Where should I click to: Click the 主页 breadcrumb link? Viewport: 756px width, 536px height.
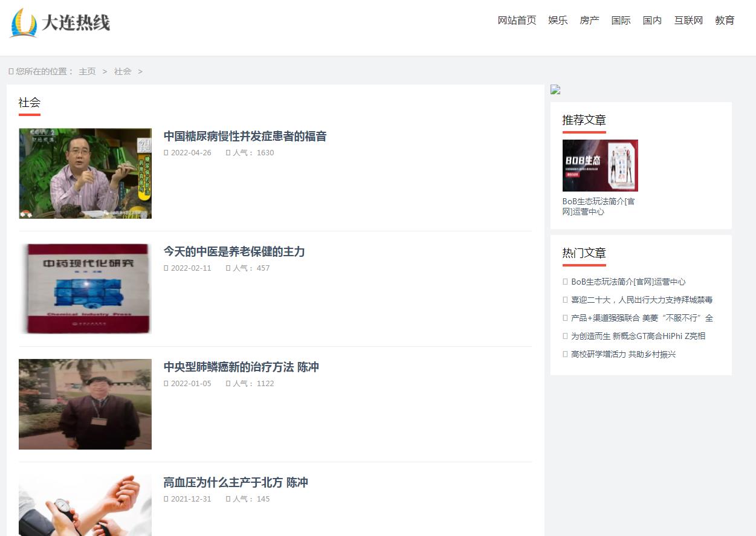87,71
